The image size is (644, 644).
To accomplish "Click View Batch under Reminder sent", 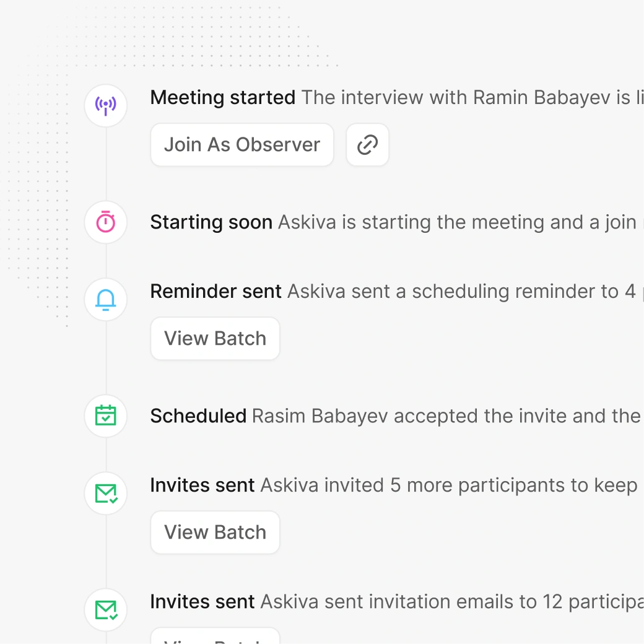I will click(215, 338).
